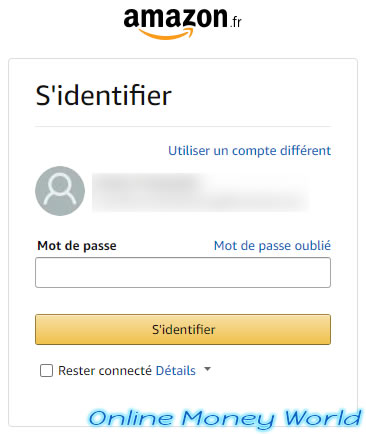
Task: Click the large S'identifier heading
Action: (x=104, y=96)
